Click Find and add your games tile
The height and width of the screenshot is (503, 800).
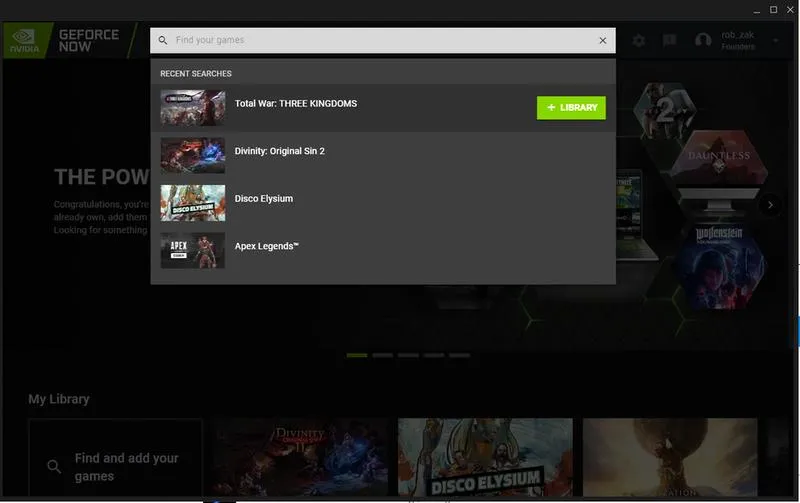pos(116,458)
